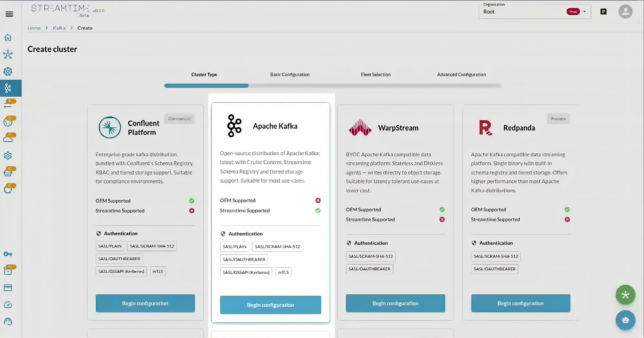Click Confluent's green OEM Supported checkmark
Image resolution: width=644 pixels, height=338 pixels.
point(192,201)
